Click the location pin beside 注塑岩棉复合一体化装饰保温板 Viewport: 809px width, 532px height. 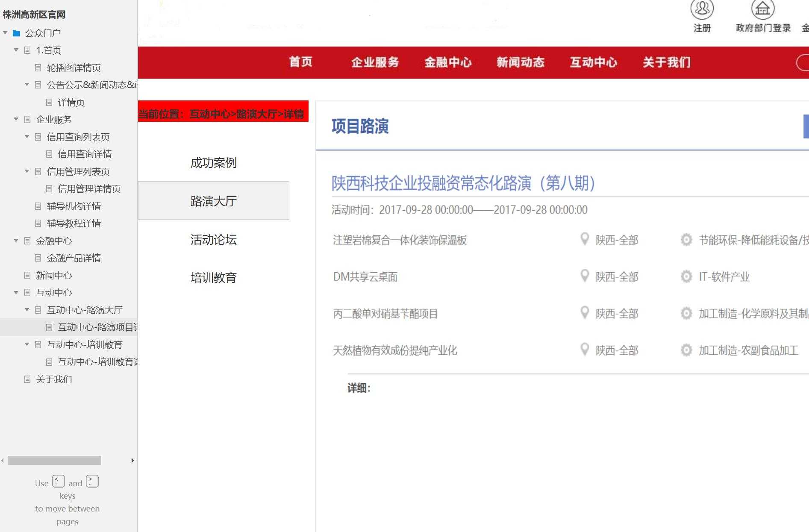click(585, 240)
